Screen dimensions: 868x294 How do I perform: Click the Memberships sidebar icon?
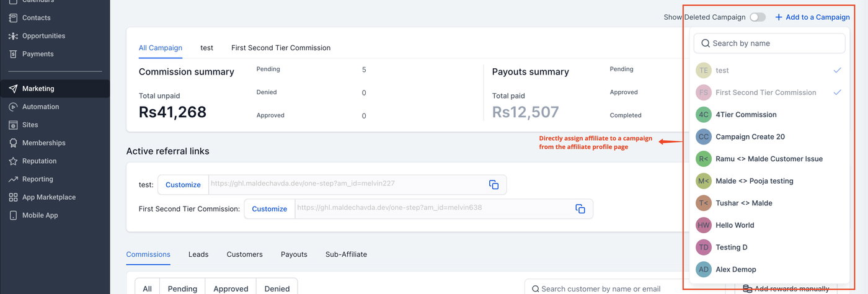(13, 143)
